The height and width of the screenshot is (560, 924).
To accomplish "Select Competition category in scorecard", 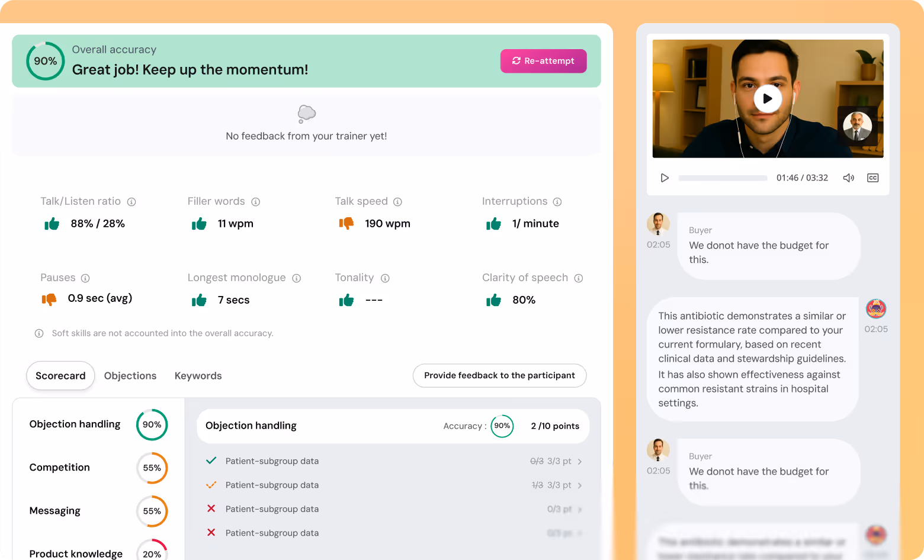I will pos(98,468).
